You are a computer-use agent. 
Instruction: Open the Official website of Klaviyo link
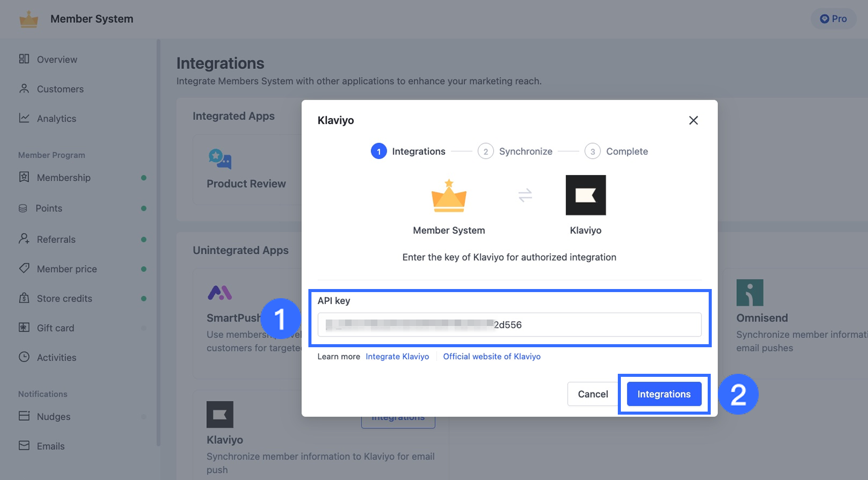click(x=492, y=356)
